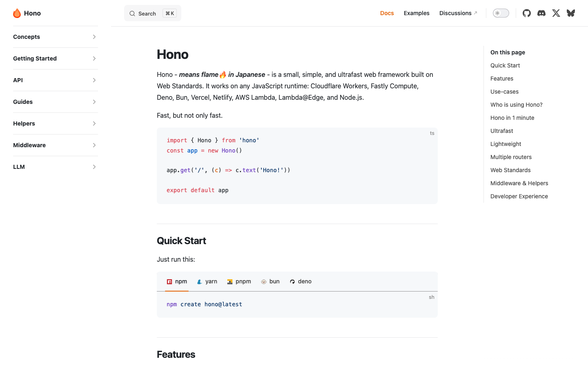Viewport: 588px width, 368px height.
Task: Open the GitHub repository icon
Action: coord(527,13)
